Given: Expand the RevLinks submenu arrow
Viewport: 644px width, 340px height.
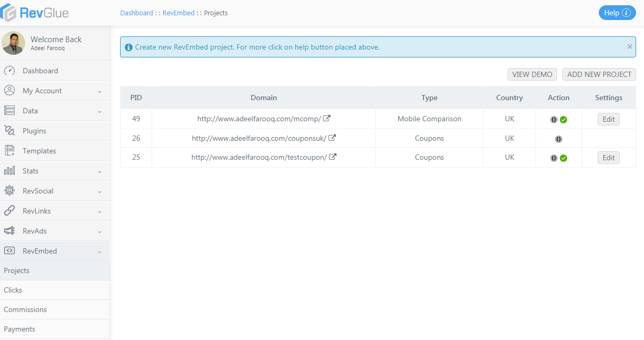Looking at the screenshot, I should pos(100,212).
